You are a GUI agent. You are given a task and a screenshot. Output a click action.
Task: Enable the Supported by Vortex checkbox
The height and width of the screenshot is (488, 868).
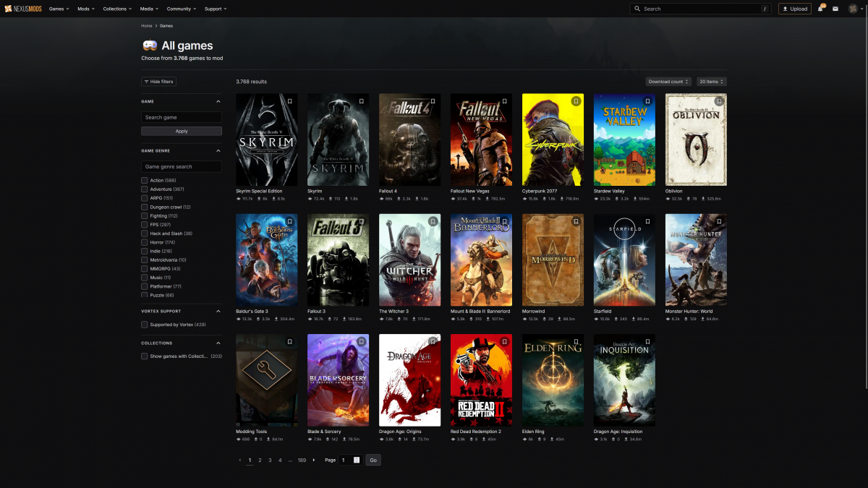point(145,325)
